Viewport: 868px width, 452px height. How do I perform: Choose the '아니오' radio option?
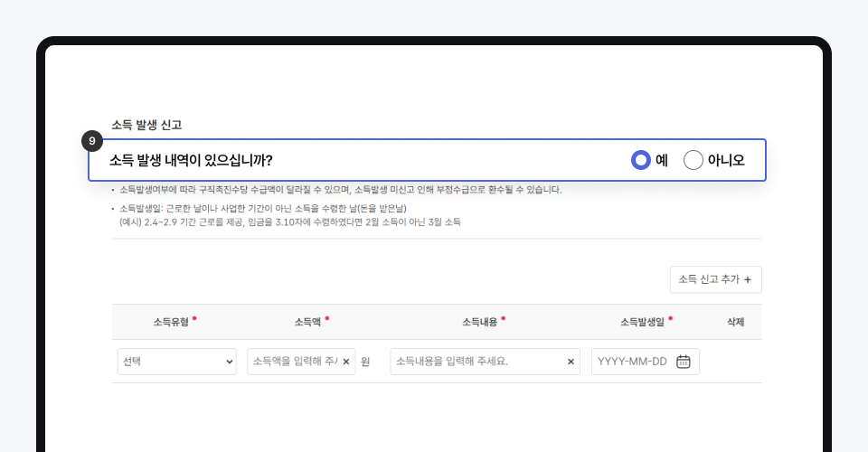693,160
